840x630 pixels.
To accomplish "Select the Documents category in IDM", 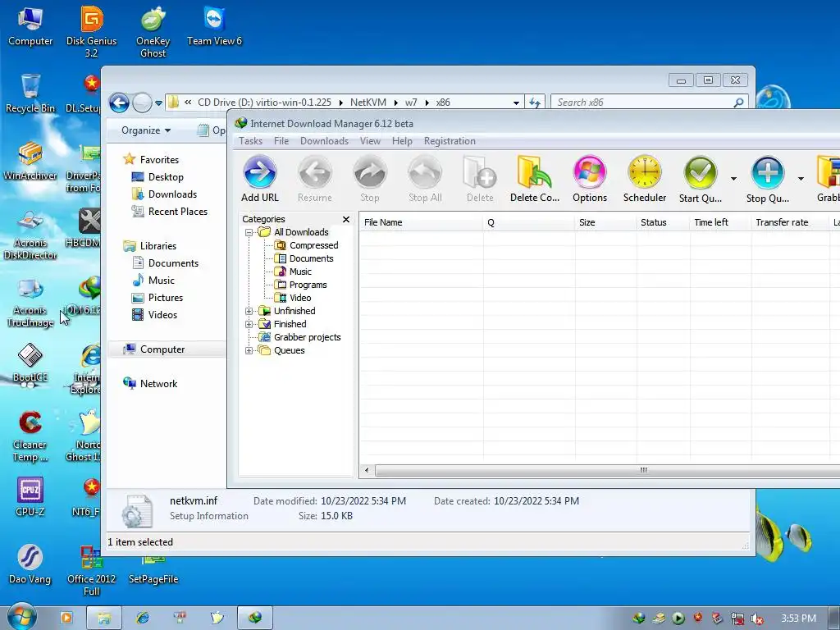I will coord(311,258).
